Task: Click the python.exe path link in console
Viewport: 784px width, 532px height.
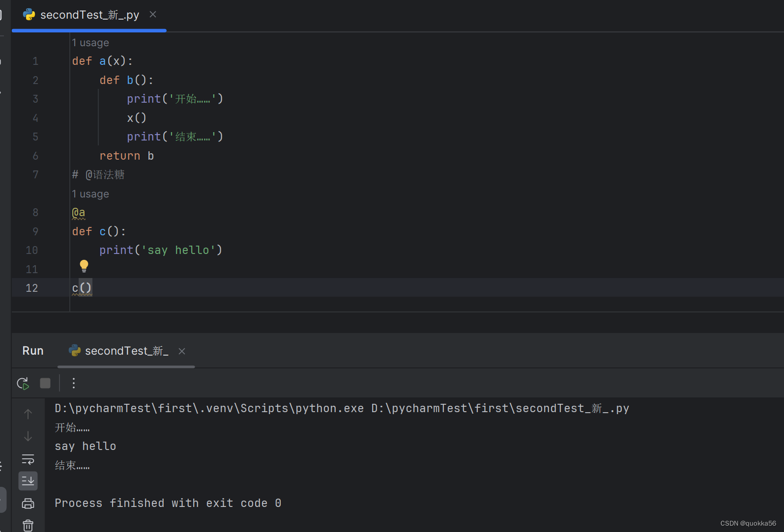Action: point(209,408)
